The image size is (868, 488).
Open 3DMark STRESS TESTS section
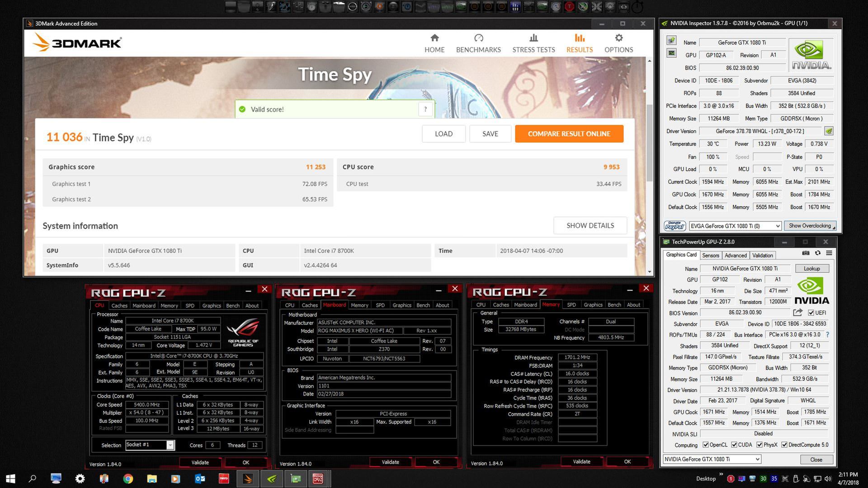click(x=533, y=43)
